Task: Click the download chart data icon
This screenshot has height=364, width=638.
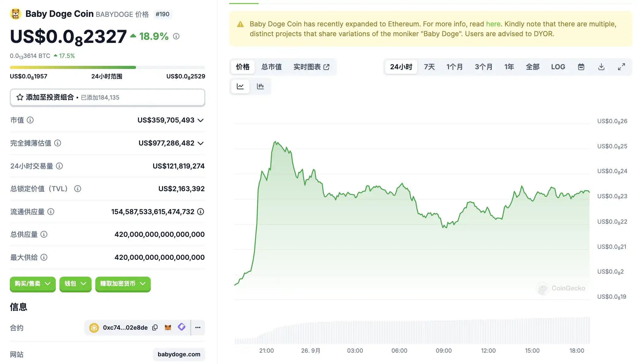Action: [x=601, y=67]
